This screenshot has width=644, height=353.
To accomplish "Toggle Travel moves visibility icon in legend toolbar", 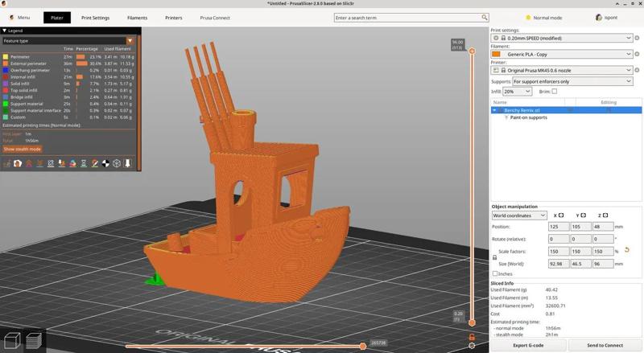I will (6, 163).
